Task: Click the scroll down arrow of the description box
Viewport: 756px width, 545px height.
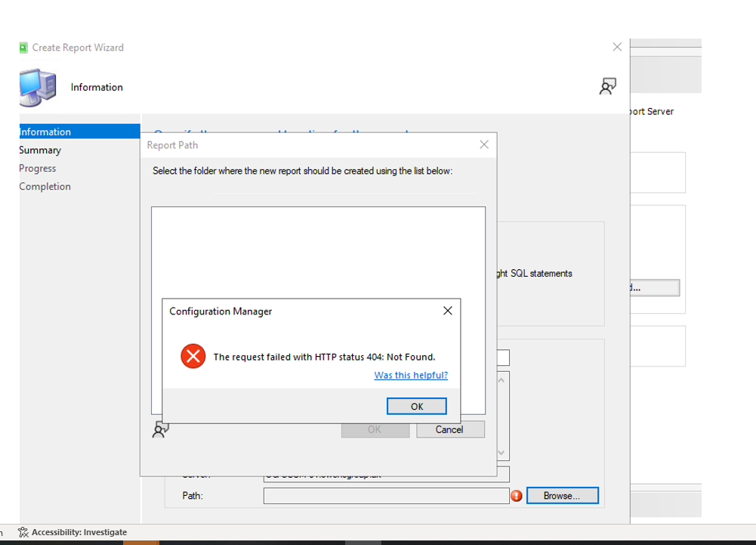Action: coord(501,452)
